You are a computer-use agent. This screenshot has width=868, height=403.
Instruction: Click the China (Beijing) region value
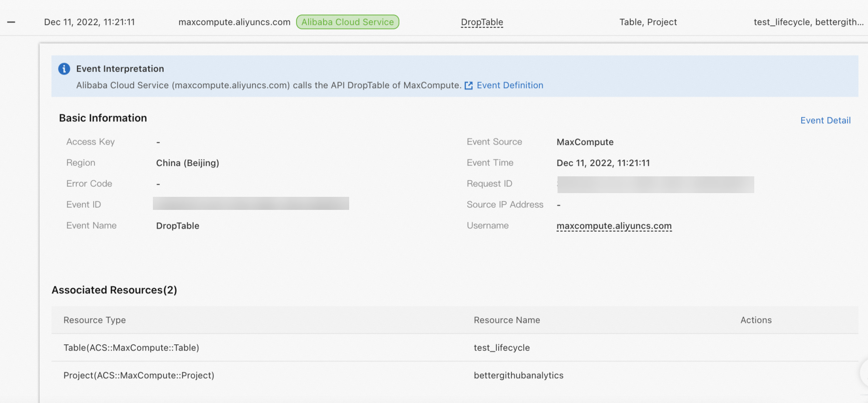click(187, 163)
